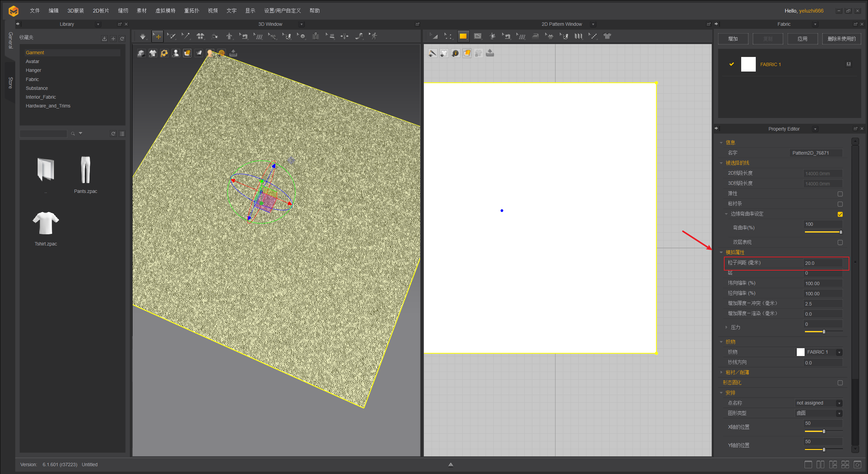Select the pin tool in 3D toolbar

(186, 36)
